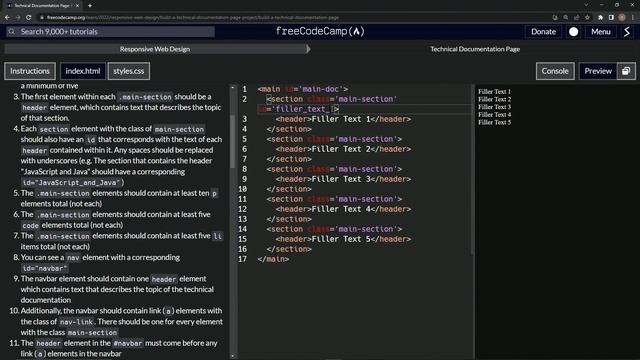Viewport: 640px width, 360px height.
Task: Click the share page icon
Action: pyautogui.click(x=576, y=18)
